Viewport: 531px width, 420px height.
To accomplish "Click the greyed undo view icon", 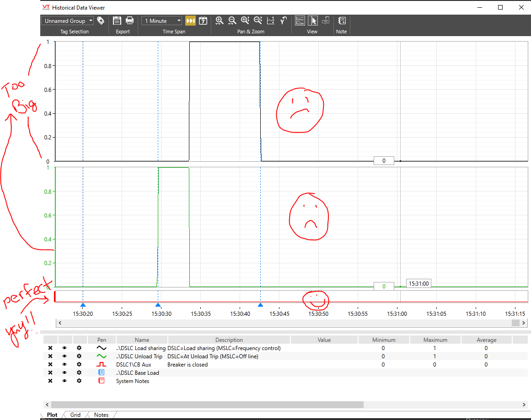I will [326, 21].
